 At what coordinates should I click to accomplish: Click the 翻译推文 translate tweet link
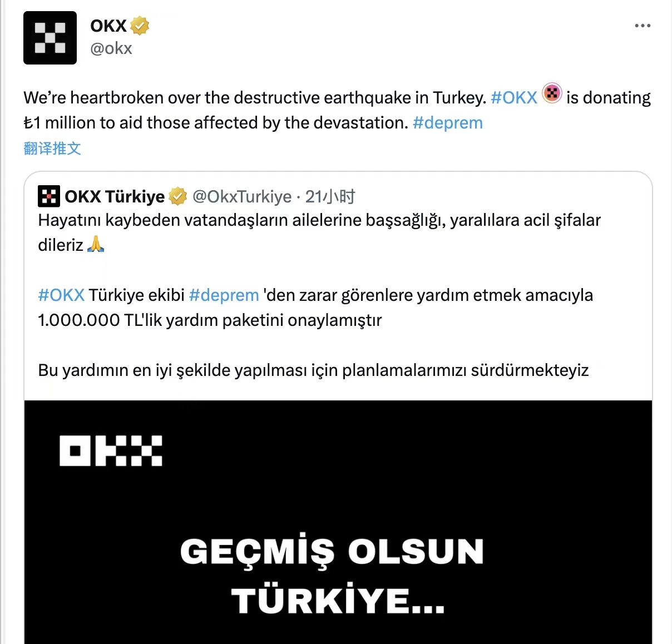(x=52, y=148)
